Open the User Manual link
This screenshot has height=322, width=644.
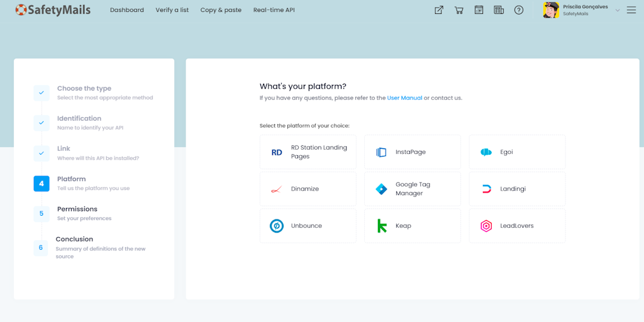tap(404, 98)
